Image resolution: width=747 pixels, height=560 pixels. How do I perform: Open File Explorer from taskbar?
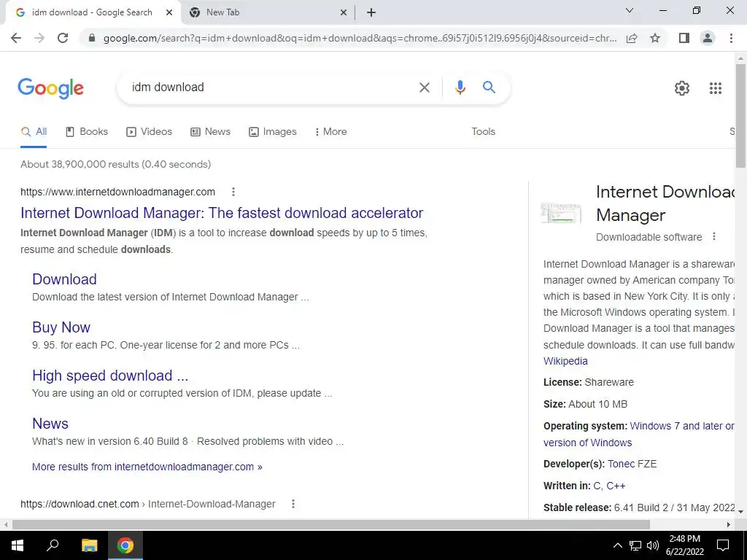pos(89,545)
